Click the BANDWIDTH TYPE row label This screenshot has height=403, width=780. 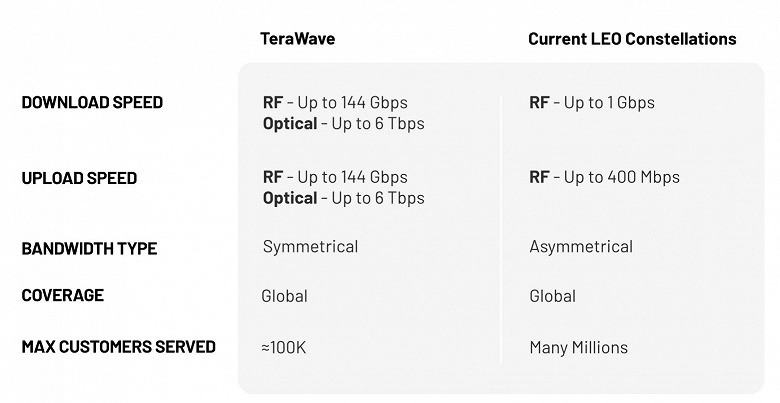90,248
